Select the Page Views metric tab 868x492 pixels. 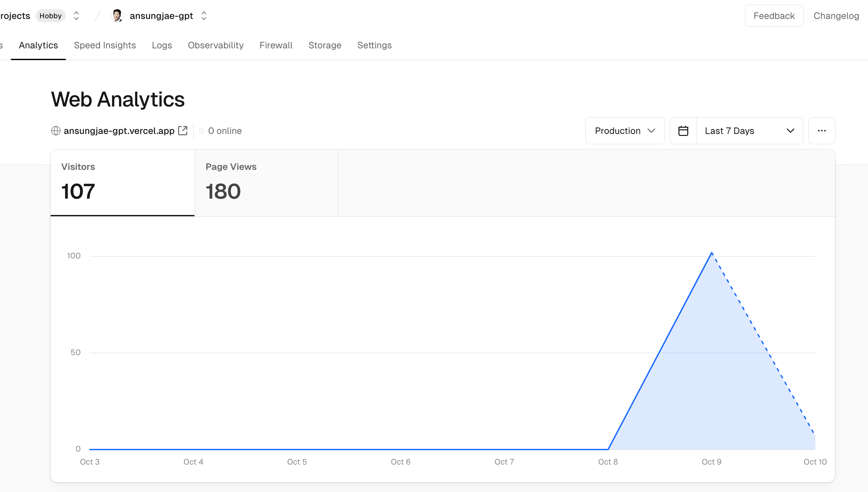click(x=266, y=183)
